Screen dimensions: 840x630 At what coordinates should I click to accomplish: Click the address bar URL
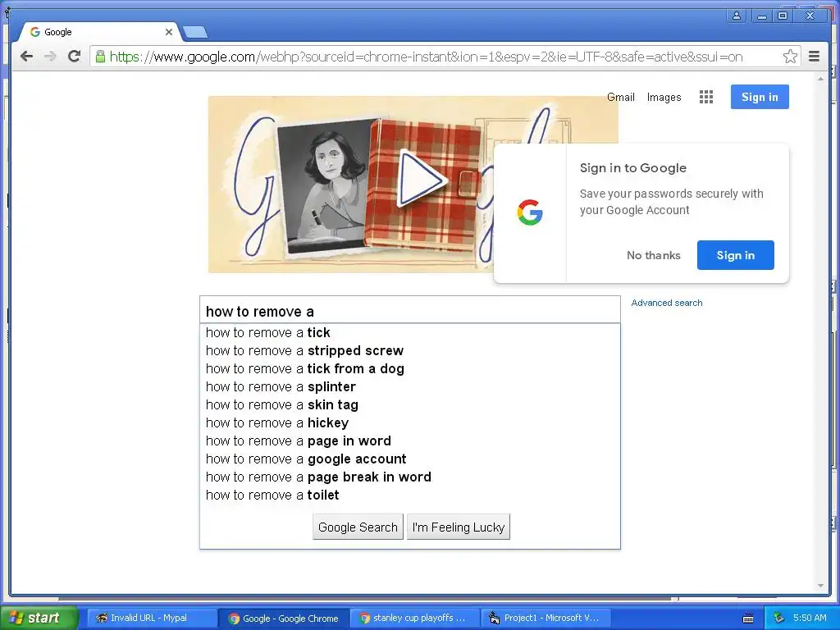point(426,57)
